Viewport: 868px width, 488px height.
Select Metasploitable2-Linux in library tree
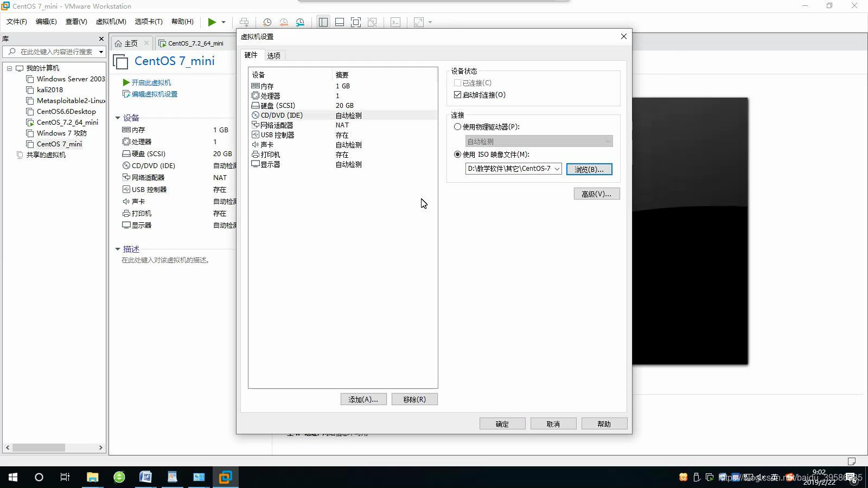[66, 101]
